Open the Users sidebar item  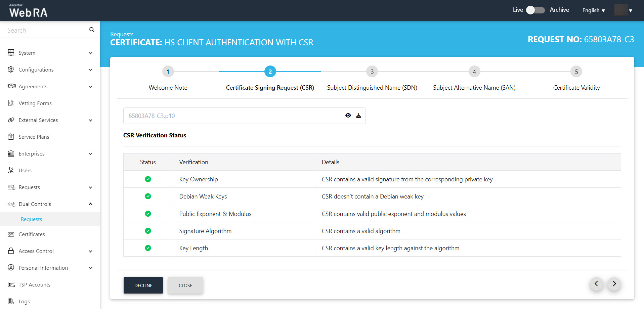point(25,171)
